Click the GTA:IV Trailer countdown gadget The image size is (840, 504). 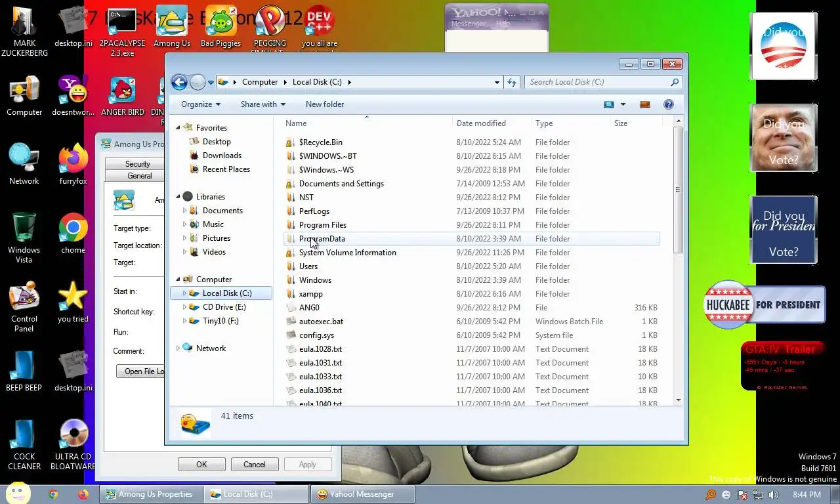783,366
